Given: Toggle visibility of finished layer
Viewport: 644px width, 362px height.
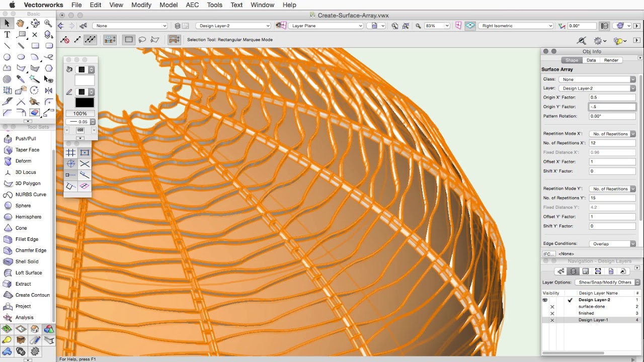Looking at the screenshot, I should click(552, 313).
